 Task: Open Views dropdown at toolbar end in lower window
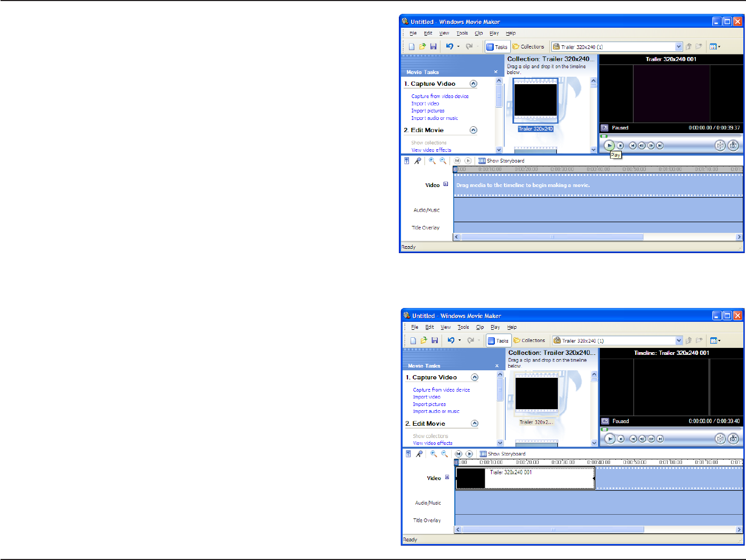716,340
